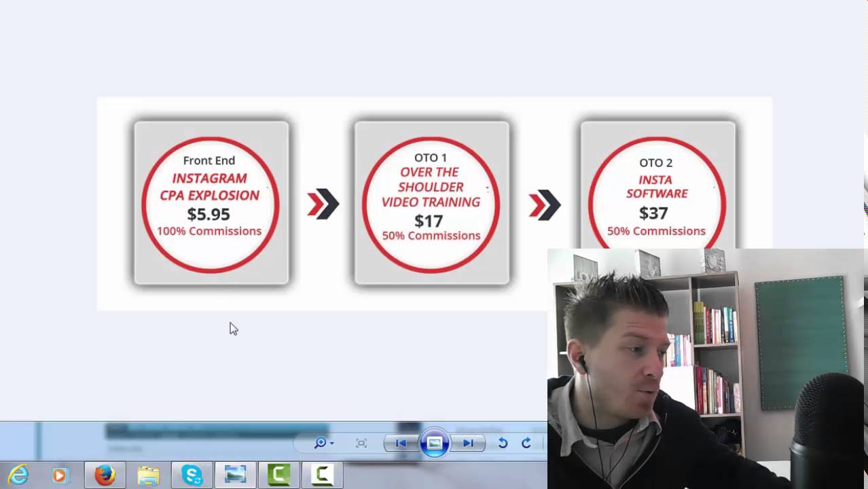Click the "INSTAGRAM CPA EXPLOSION" heading

click(x=209, y=187)
